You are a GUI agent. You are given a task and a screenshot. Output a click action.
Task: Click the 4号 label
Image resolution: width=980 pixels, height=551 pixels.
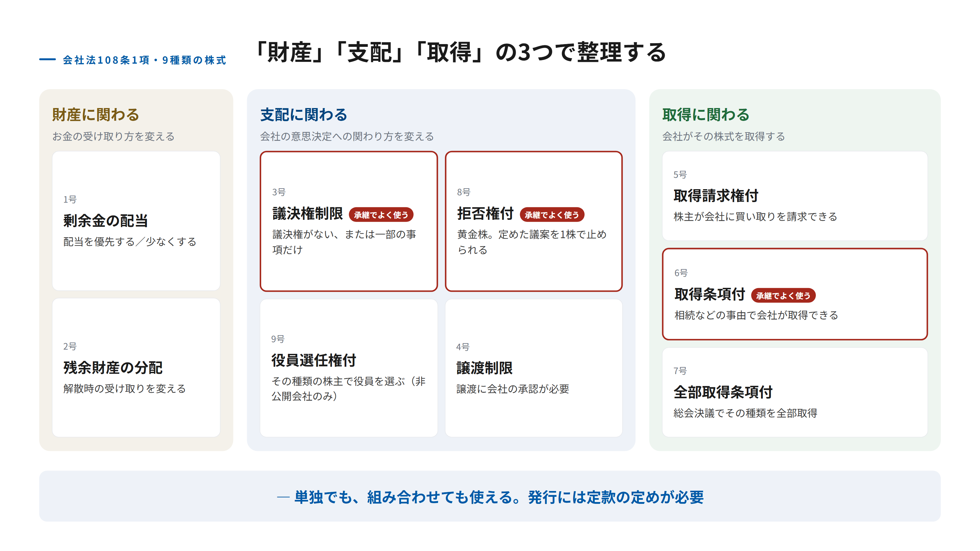[463, 347]
